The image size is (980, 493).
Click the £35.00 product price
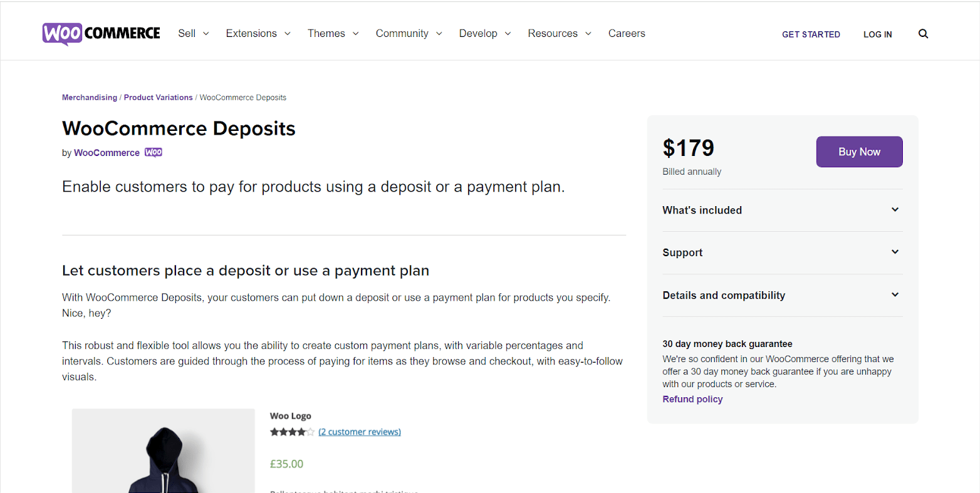[x=286, y=464]
